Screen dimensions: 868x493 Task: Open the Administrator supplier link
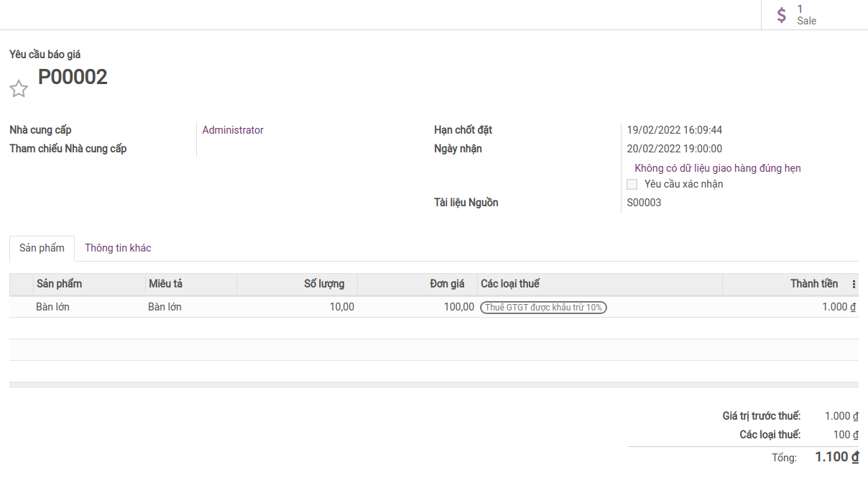point(233,130)
